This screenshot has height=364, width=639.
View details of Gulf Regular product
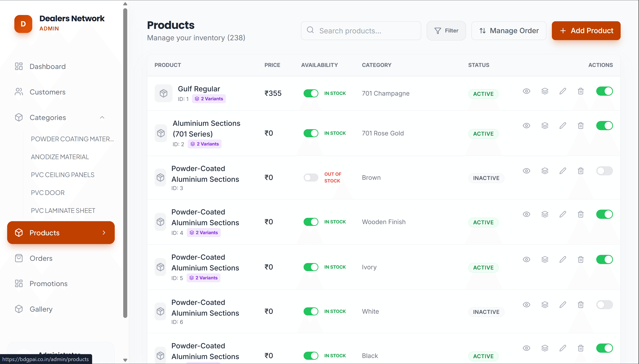tap(526, 91)
